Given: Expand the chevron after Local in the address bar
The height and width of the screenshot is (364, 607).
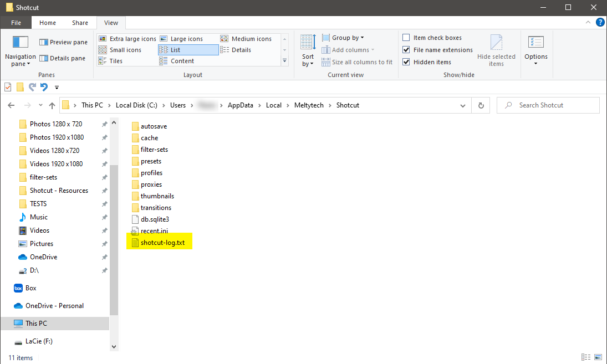Looking at the screenshot, I should pyautogui.click(x=288, y=105).
